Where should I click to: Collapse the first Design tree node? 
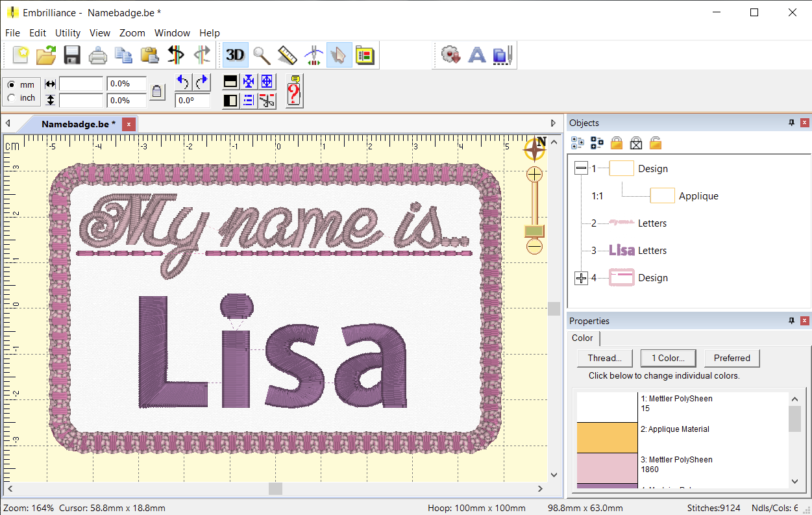pyautogui.click(x=581, y=169)
